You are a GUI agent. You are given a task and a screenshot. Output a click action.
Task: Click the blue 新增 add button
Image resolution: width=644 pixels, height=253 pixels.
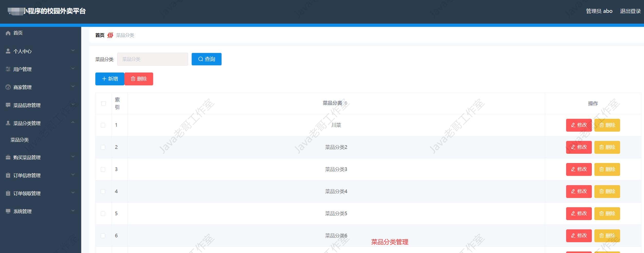click(110, 79)
